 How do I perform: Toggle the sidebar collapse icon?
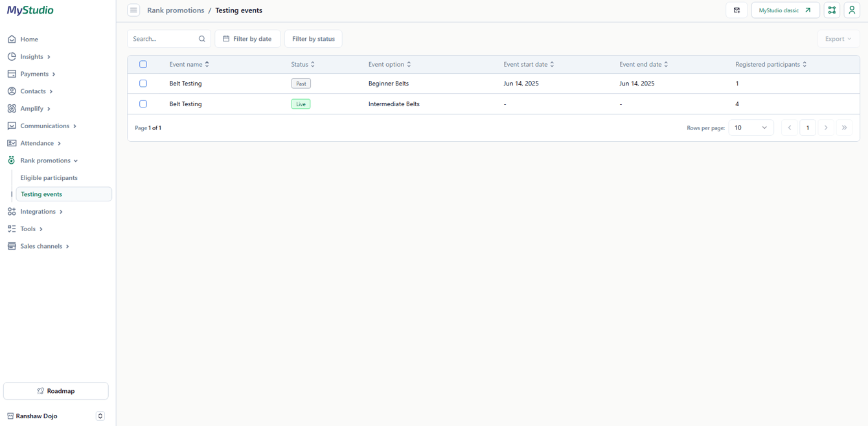click(x=133, y=10)
